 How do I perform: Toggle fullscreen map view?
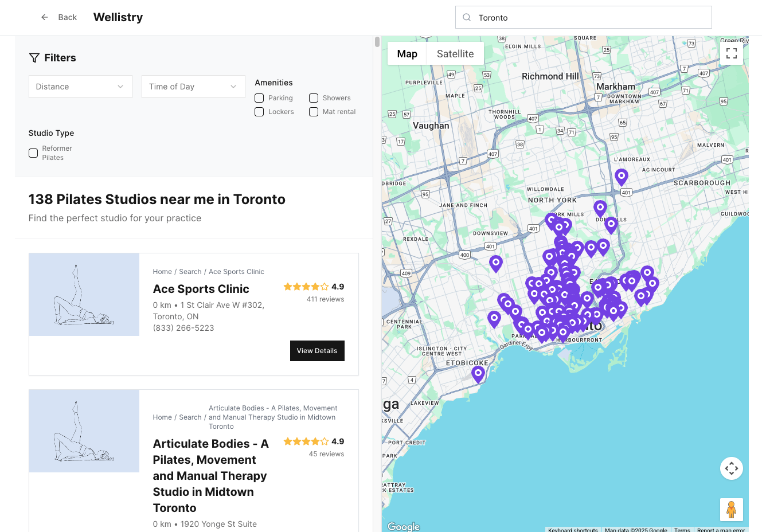point(732,53)
